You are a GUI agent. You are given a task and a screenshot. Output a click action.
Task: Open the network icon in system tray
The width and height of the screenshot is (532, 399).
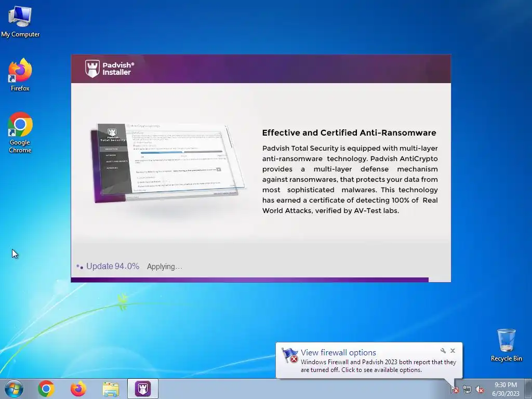pos(467,389)
